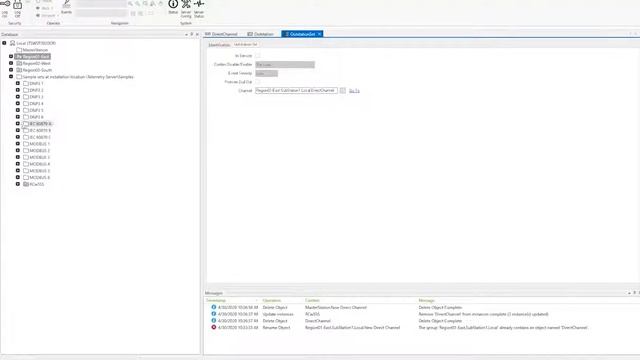Click the DNP3 1 folder icon
Image resolution: width=640 pixels, height=360 pixels.
pyautogui.click(x=26, y=83)
